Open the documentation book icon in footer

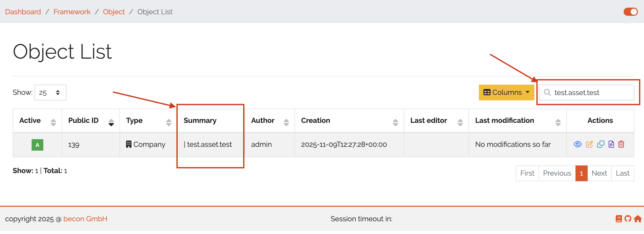click(619, 219)
